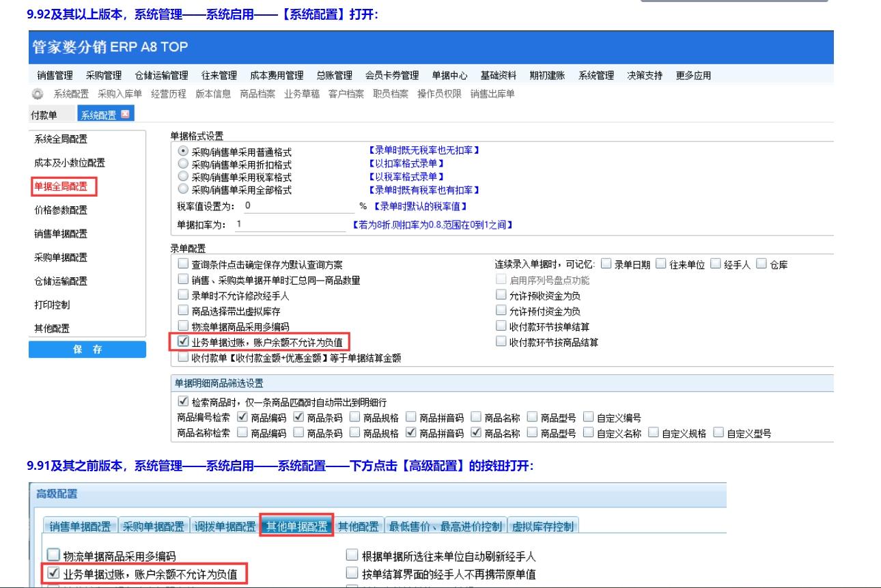Click the 客户档案 shortcut
881x588 pixels.
pyautogui.click(x=346, y=94)
